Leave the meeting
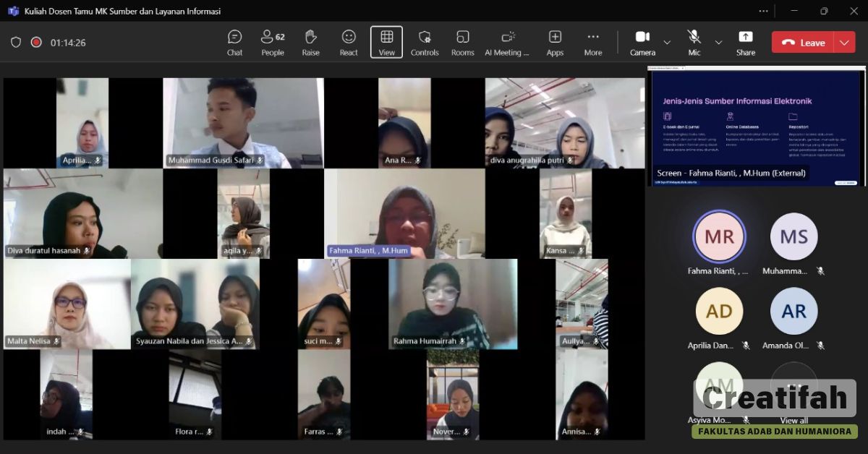This screenshot has width=868, height=454. 804,43
